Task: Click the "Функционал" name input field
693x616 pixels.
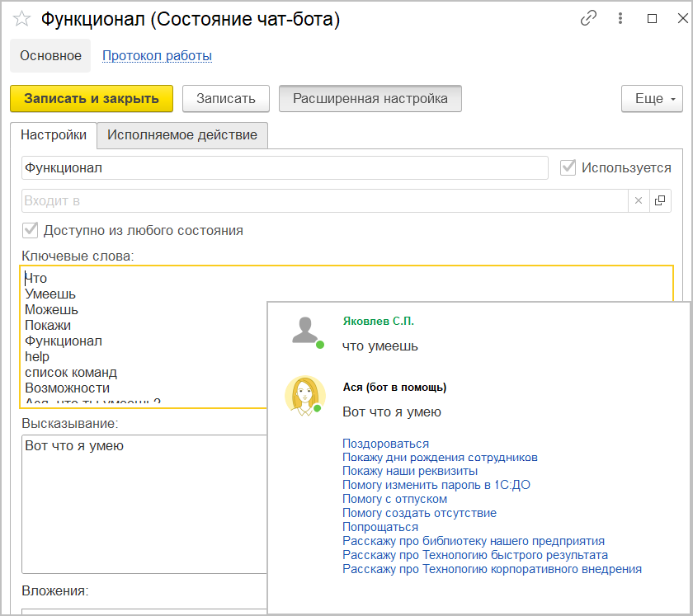Action: coord(285,167)
